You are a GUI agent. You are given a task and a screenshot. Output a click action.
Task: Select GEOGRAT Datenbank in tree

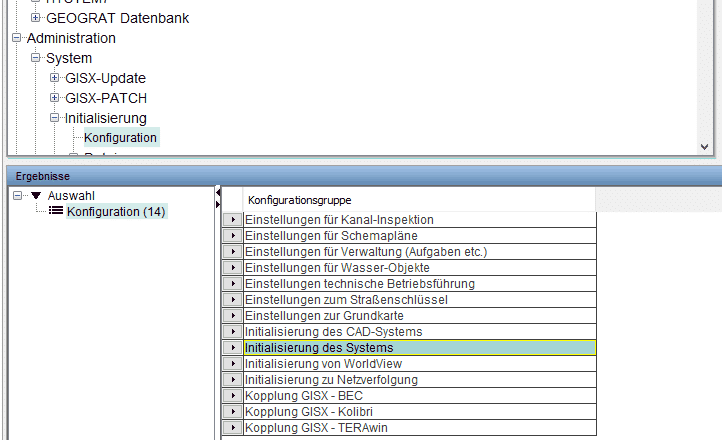(117, 18)
